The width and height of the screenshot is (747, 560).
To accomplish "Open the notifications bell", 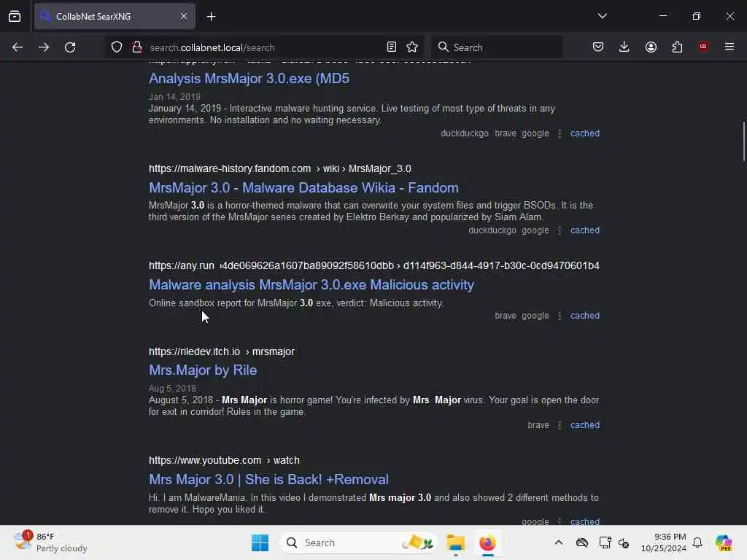I will 697,542.
